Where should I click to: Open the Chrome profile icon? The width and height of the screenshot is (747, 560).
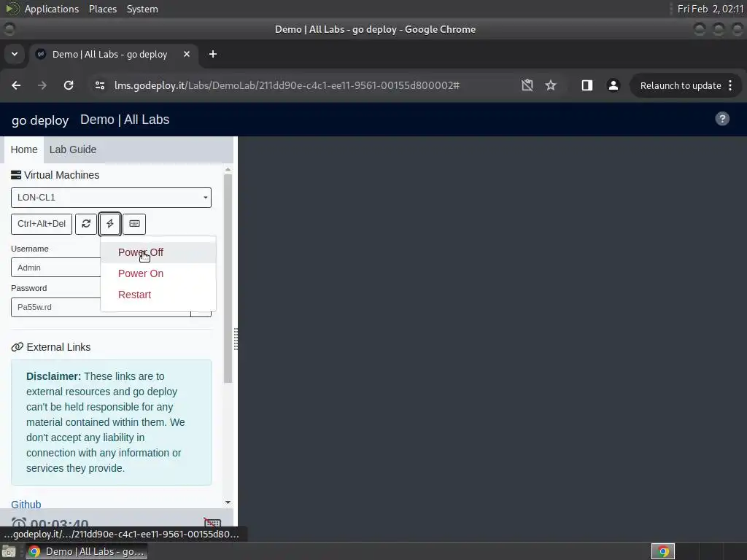[613, 85]
